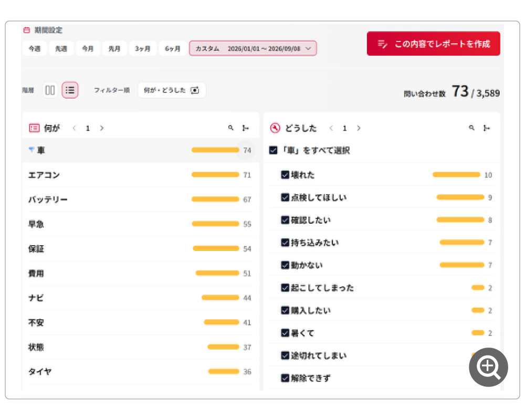Image resolution: width=525 pixels, height=420 pixels.
Task: Open the 何が・どうした filter order selector
Action: tap(172, 90)
